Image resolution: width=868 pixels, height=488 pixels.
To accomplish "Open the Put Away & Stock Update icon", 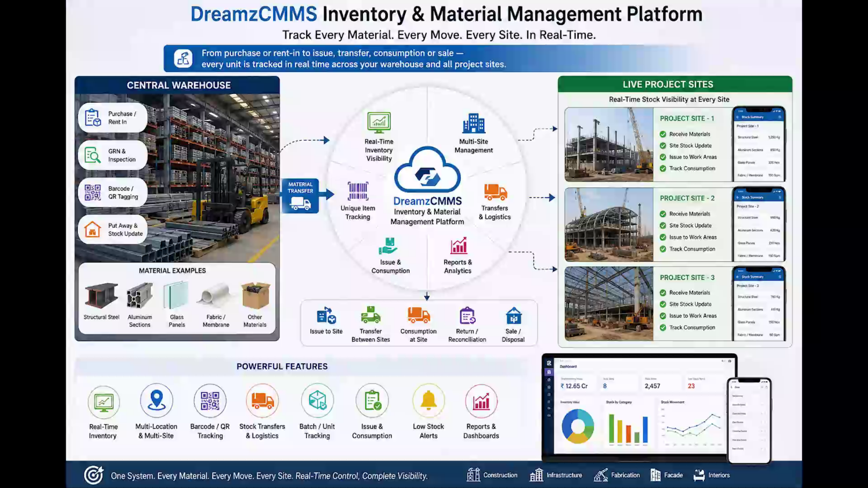I will coord(93,229).
